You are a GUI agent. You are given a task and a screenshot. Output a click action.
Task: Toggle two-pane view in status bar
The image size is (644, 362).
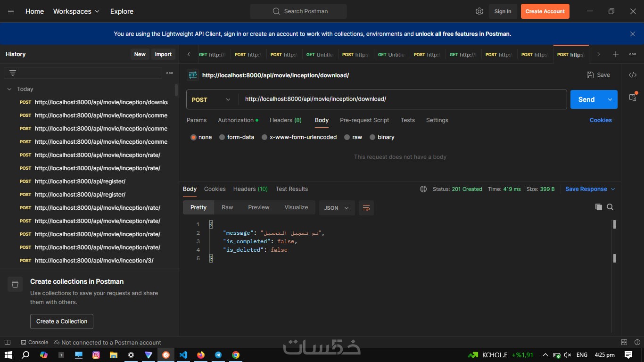click(x=624, y=342)
